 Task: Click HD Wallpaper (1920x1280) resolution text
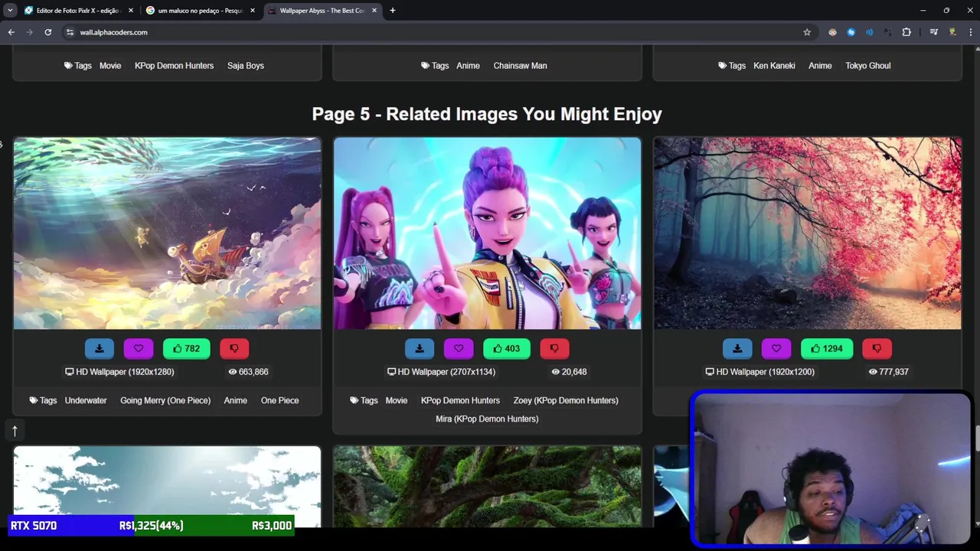click(x=120, y=372)
